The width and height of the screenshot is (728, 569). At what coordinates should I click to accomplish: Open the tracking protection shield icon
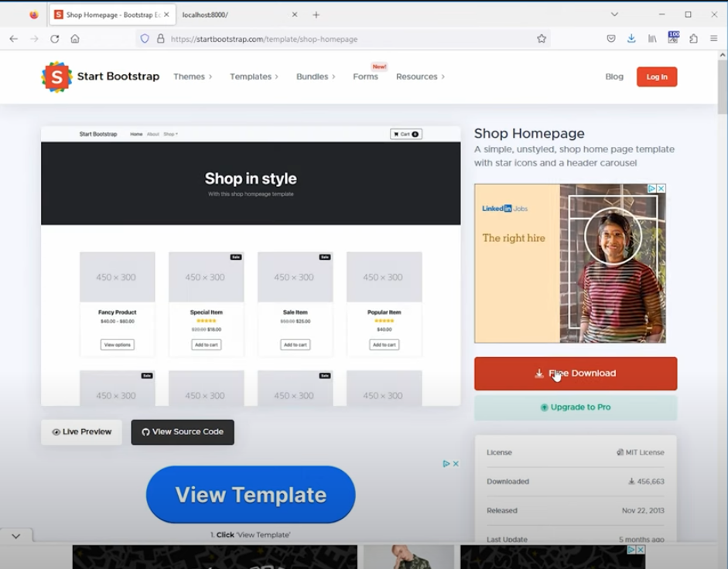tap(145, 39)
